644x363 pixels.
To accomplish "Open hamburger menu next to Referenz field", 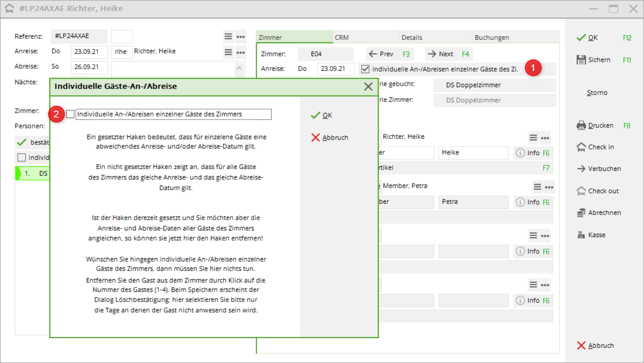I will click(x=228, y=37).
